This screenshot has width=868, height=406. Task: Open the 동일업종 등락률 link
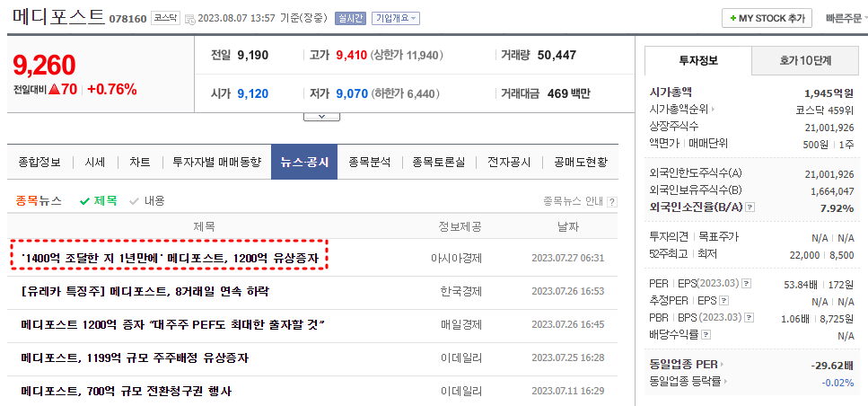click(x=688, y=382)
